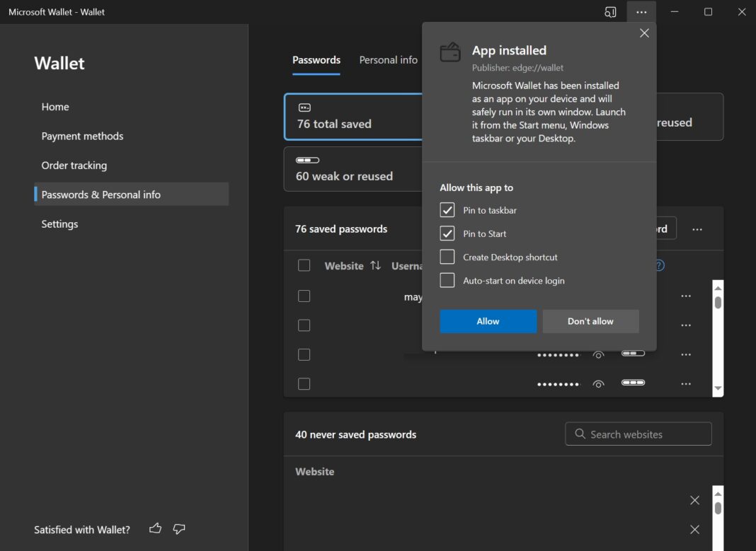Open the help tooltip question mark icon
This screenshot has height=551, width=756.
click(658, 265)
